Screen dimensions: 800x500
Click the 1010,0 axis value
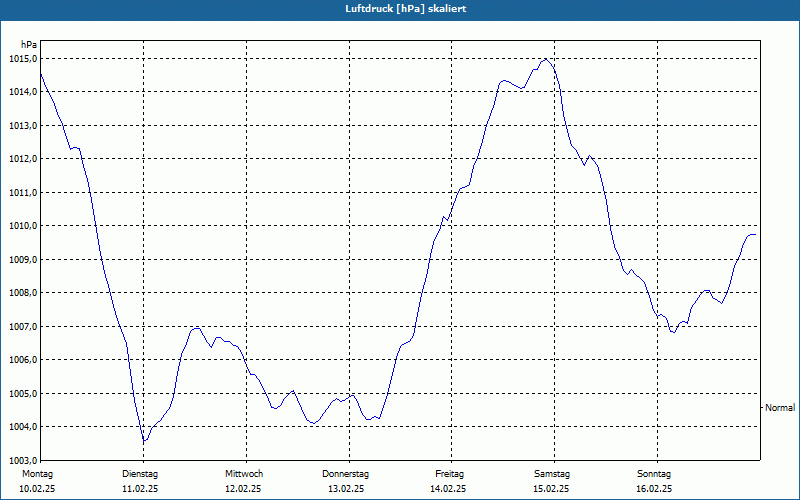[x=23, y=226]
